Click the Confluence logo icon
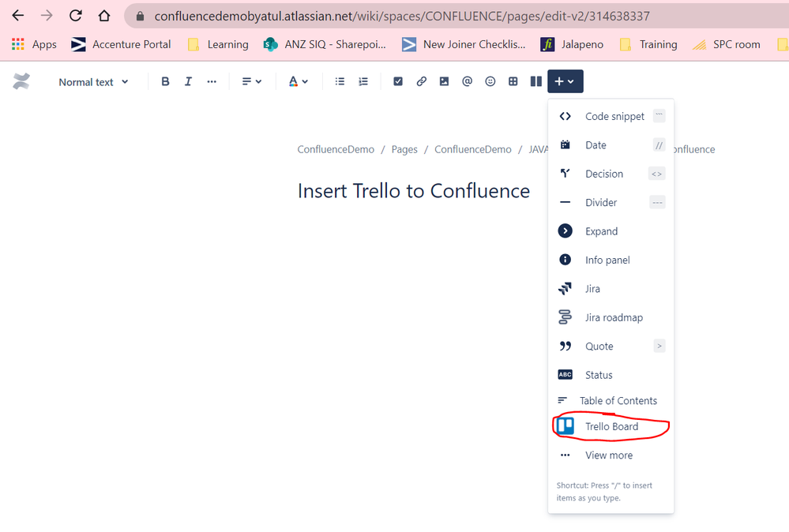This screenshot has width=789, height=532. (x=21, y=81)
